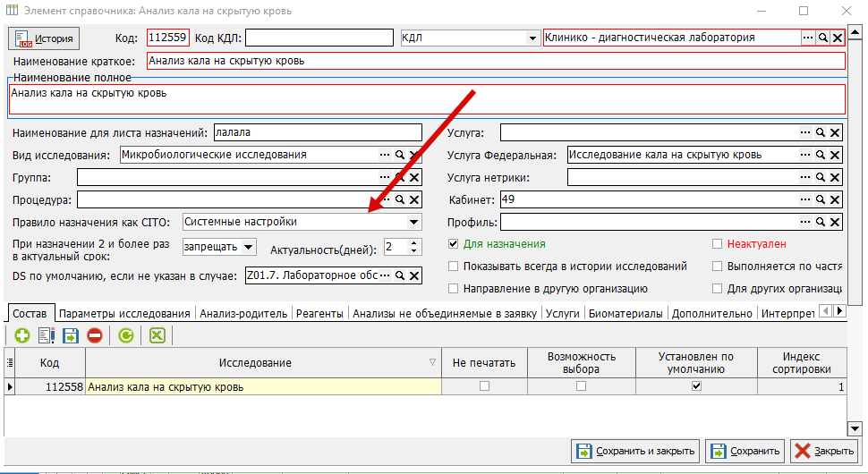Open lookup dots for Профиль field
The image size is (868, 474).
pos(805,222)
